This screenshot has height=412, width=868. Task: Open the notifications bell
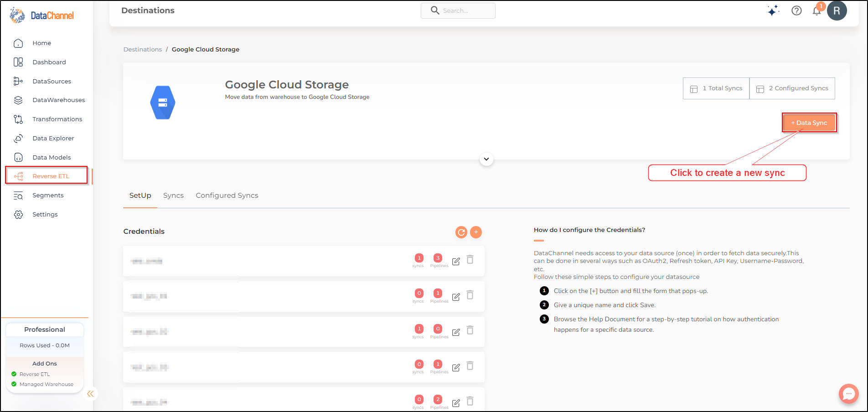click(816, 10)
